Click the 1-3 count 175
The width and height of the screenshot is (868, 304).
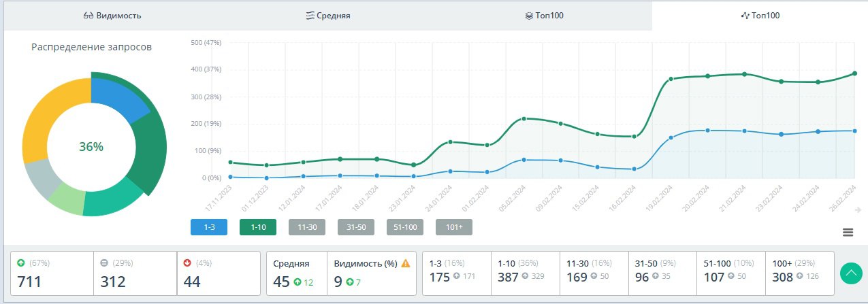[x=441, y=276]
